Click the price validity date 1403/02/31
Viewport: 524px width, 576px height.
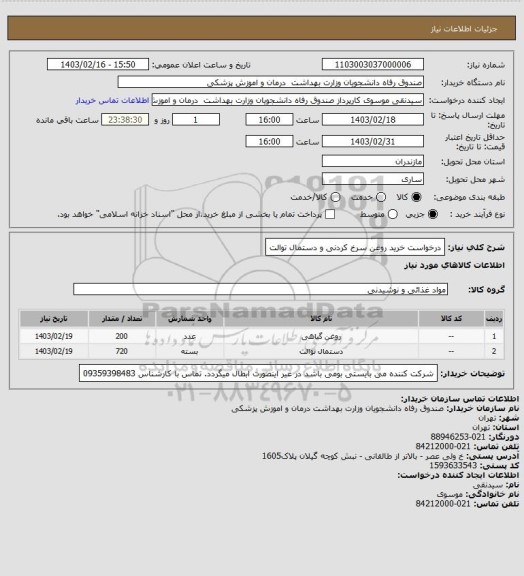tap(373, 141)
